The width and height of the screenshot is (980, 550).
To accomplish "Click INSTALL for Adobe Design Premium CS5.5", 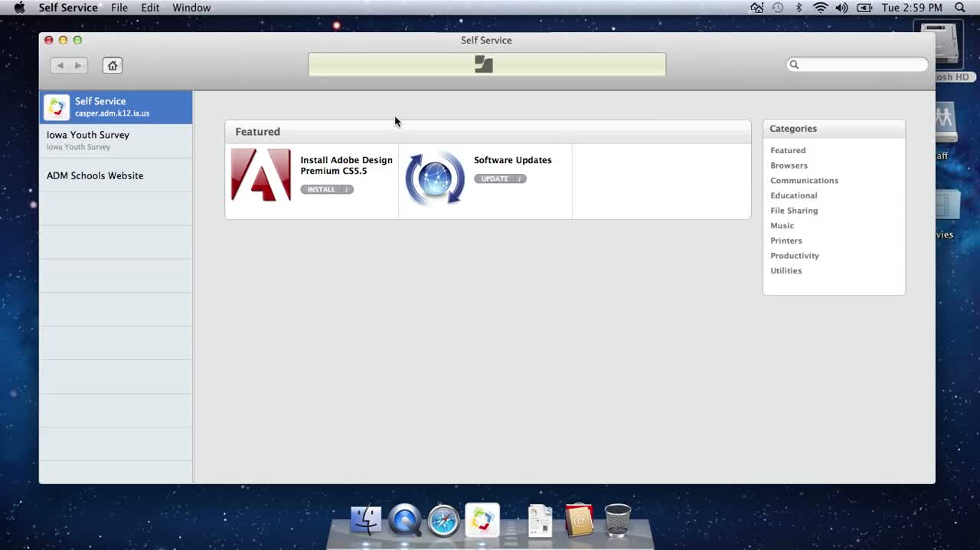I will coord(321,189).
